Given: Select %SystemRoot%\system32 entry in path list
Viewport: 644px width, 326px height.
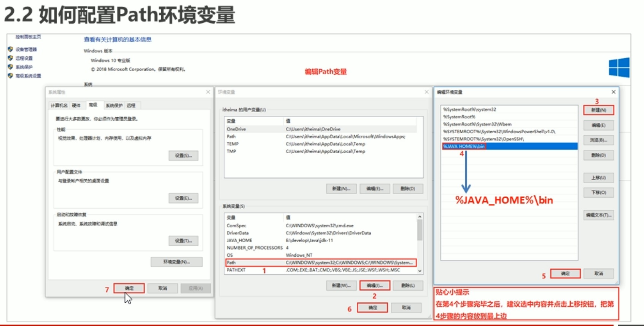Looking at the screenshot, I should click(509, 109).
